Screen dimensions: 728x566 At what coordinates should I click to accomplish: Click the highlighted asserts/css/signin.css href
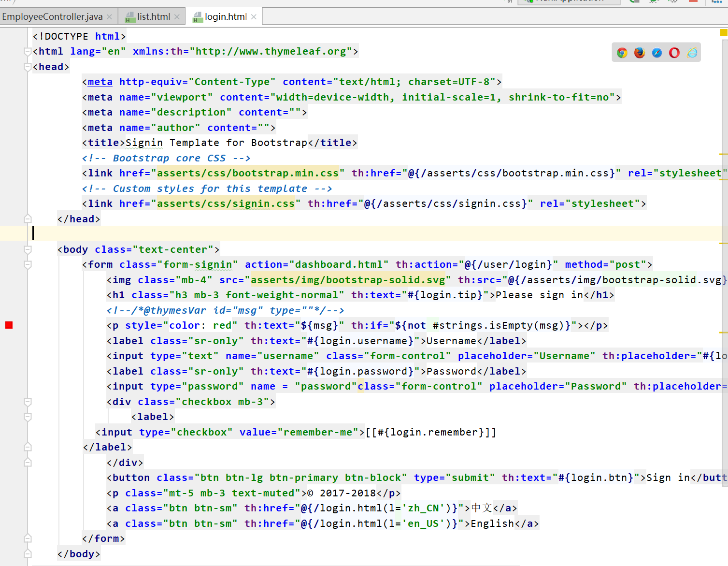[226, 203]
